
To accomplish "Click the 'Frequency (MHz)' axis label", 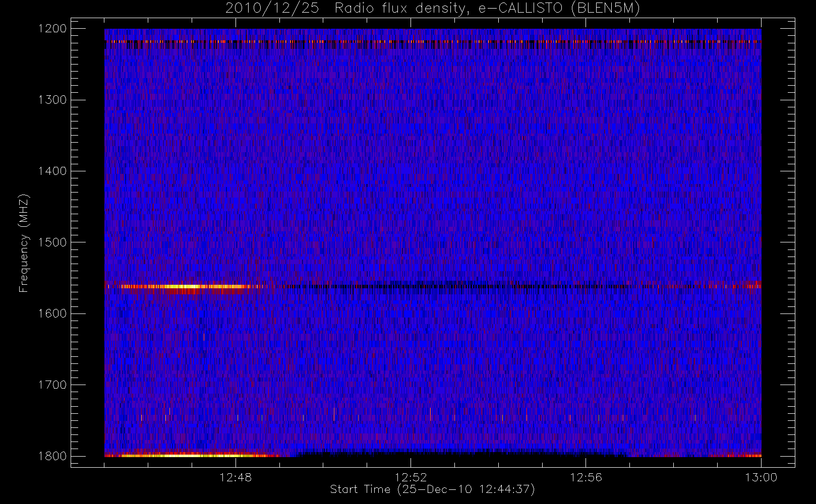I will point(23,243).
